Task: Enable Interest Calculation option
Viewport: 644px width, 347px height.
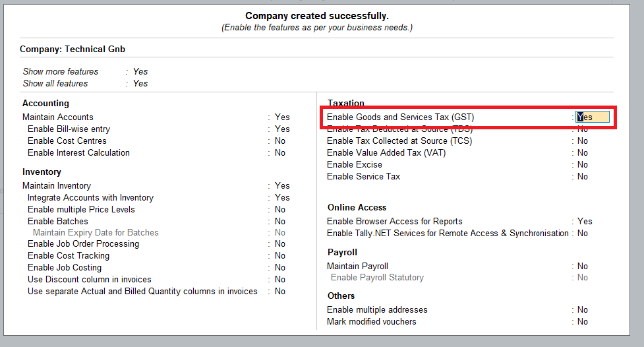Action: [280, 152]
